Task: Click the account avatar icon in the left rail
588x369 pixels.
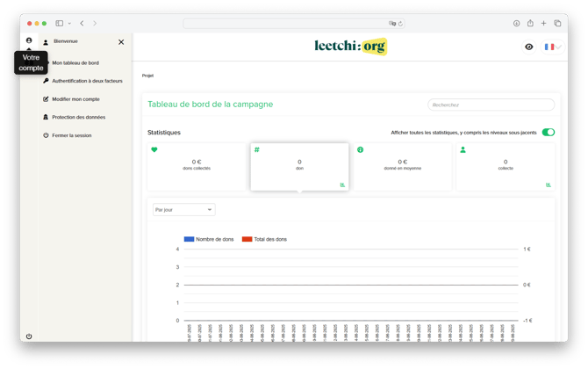Action: pyautogui.click(x=29, y=40)
